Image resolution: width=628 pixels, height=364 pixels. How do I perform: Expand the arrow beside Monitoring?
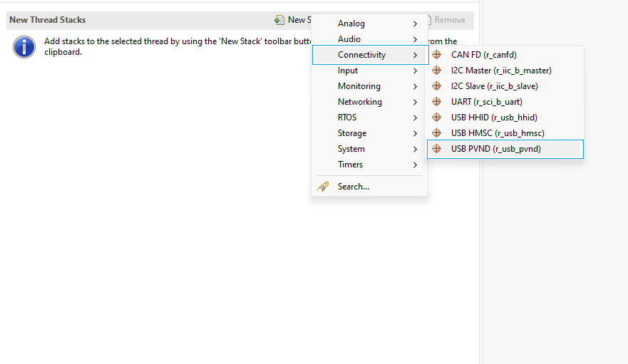pos(415,86)
